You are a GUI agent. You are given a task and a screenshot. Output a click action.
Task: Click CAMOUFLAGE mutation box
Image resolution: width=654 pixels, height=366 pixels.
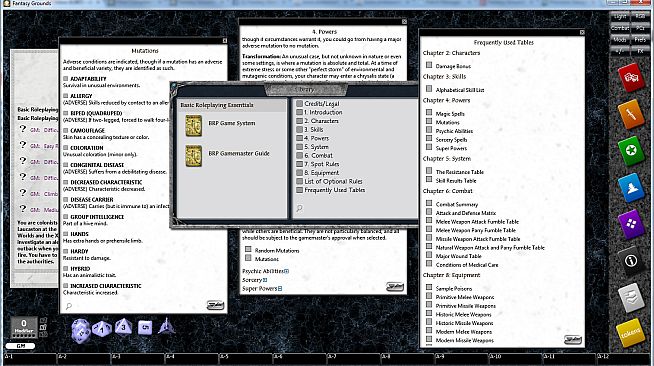[x=65, y=130]
